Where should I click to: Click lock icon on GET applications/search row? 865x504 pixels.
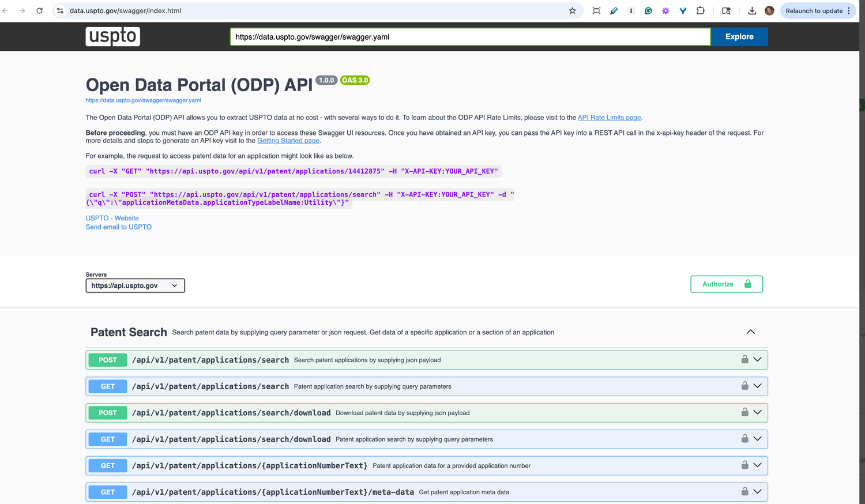click(744, 386)
